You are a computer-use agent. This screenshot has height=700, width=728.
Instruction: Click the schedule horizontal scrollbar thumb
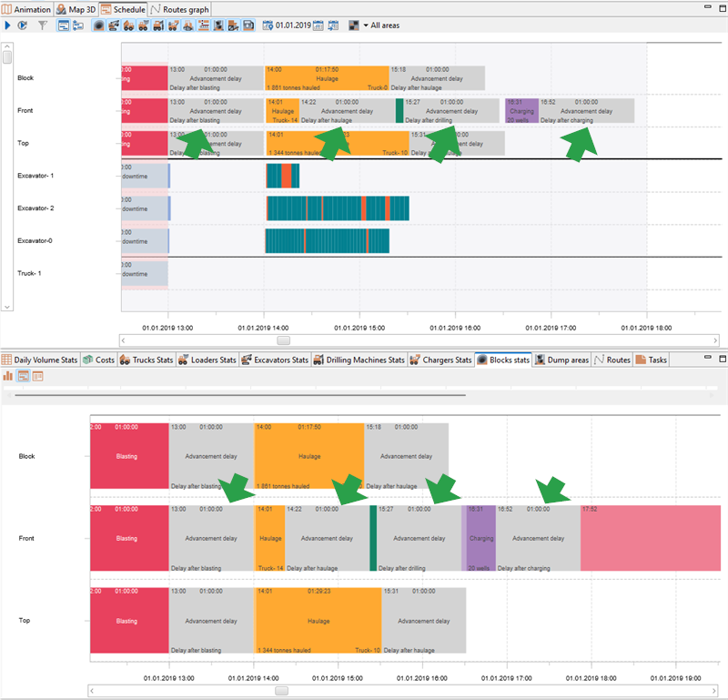coord(283,340)
